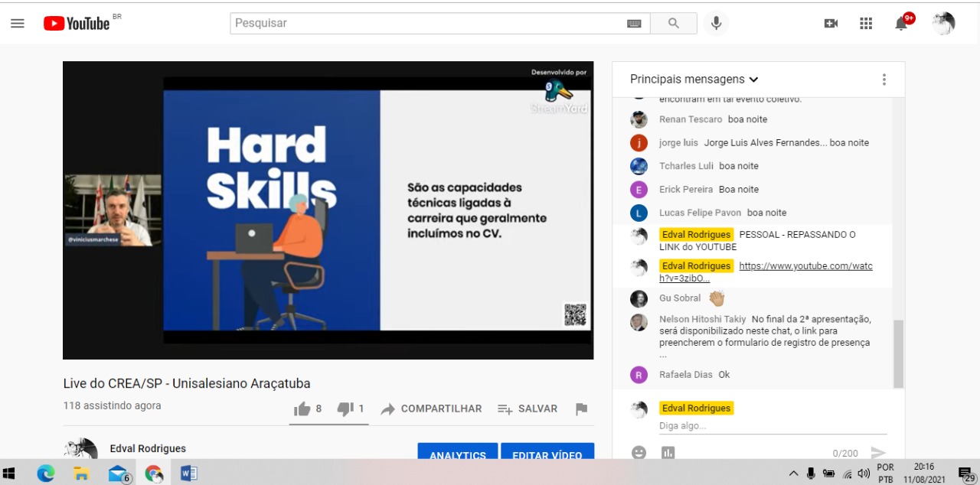This screenshot has width=980, height=485.
Task: Click the chat scrollbar thumb
Action: point(899,353)
